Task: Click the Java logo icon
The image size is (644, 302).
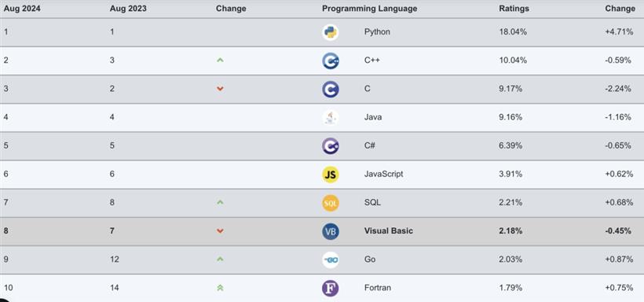Action: pyautogui.click(x=330, y=118)
